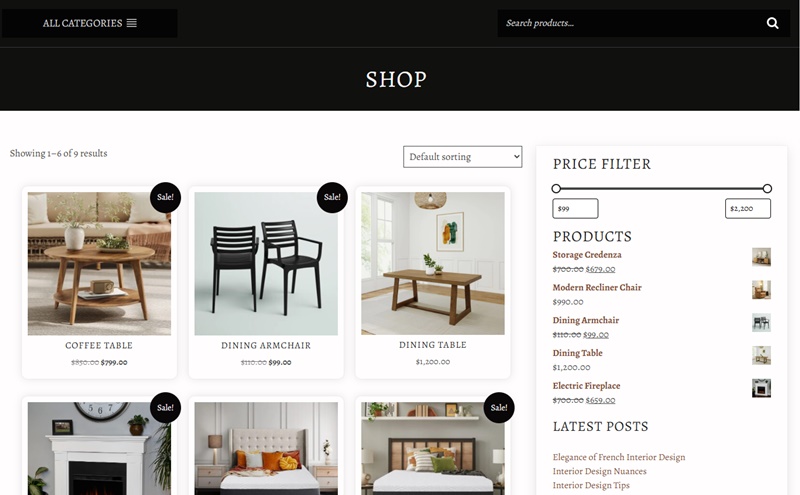Open the Interior Design Nuances post
The width and height of the screenshot is (800, 495).
point(599,471)
